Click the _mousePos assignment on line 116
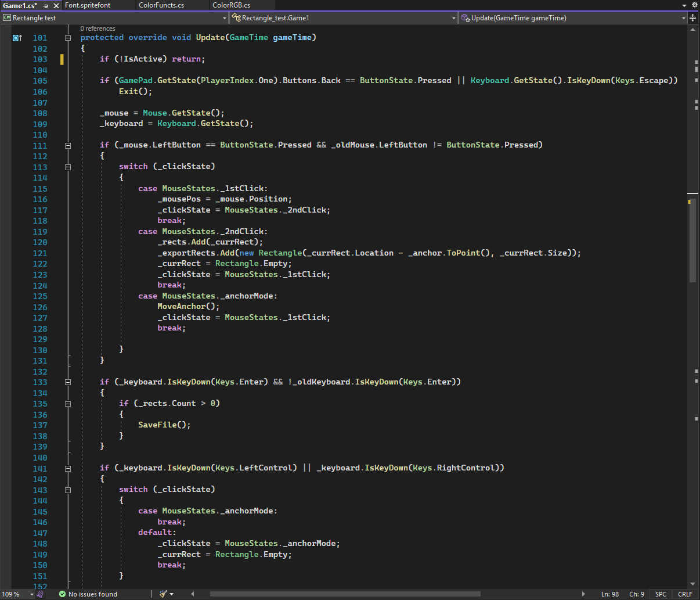Screen dimensions: 700x600 (x=225, y=199)
